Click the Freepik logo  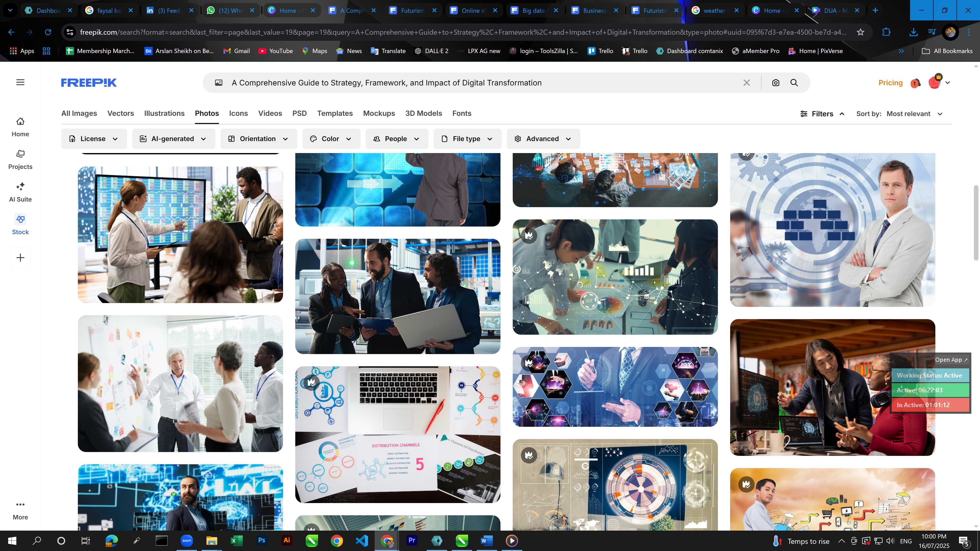click(x=89, y=82)
